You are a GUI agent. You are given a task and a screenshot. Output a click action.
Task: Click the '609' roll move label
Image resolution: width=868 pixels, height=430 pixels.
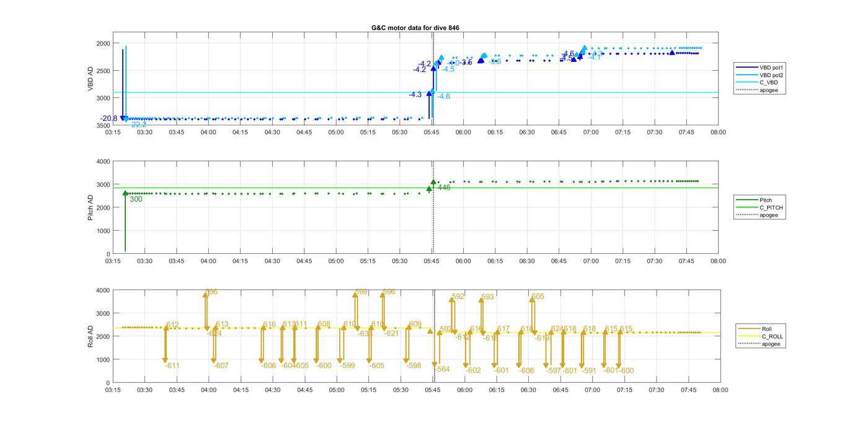coord(415,324)
